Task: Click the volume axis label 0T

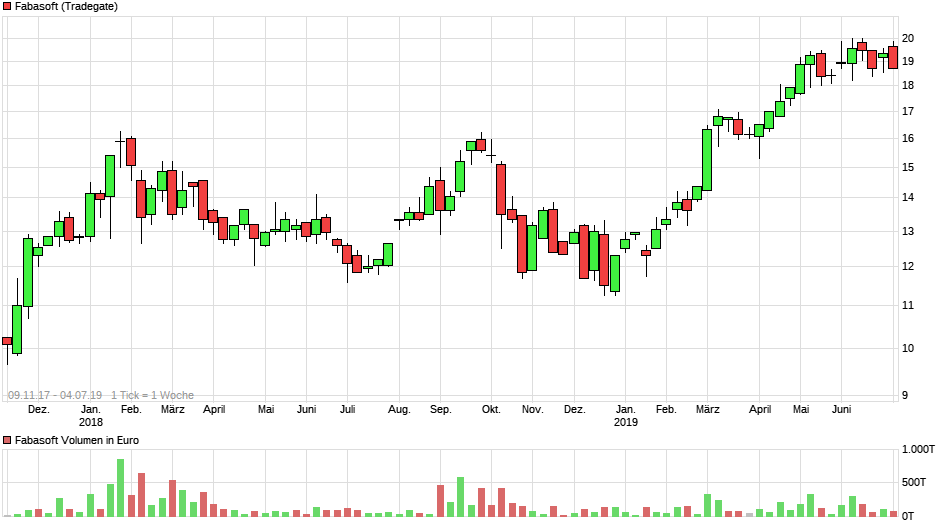Action: pyautogui.click(x=908, y=516)
